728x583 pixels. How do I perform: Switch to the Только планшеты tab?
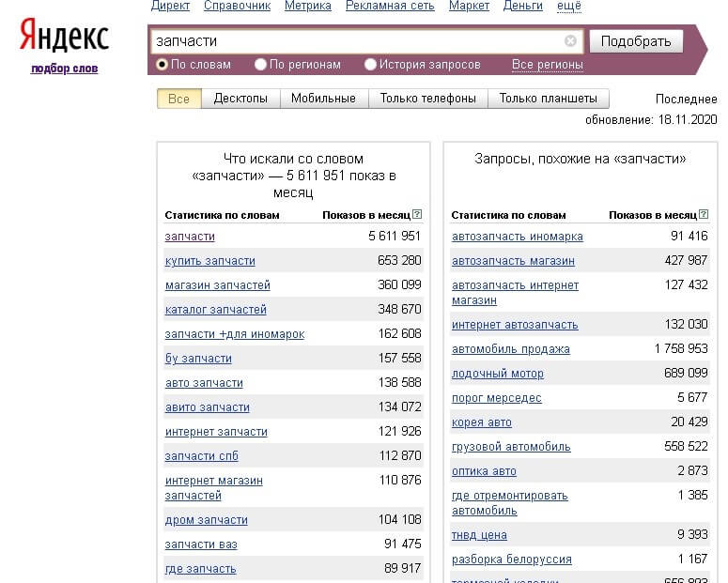[549, 99]
